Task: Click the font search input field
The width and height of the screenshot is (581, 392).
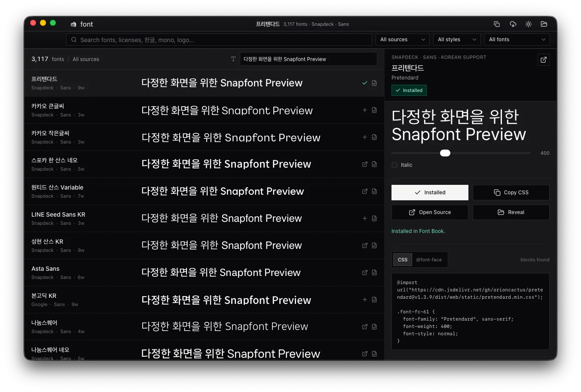Action: click(x=219, y=40)
